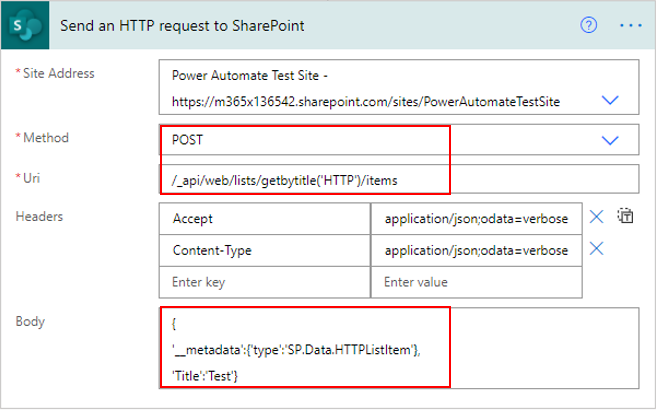
Task: Select the POST method field
Action: pos(399,140)
